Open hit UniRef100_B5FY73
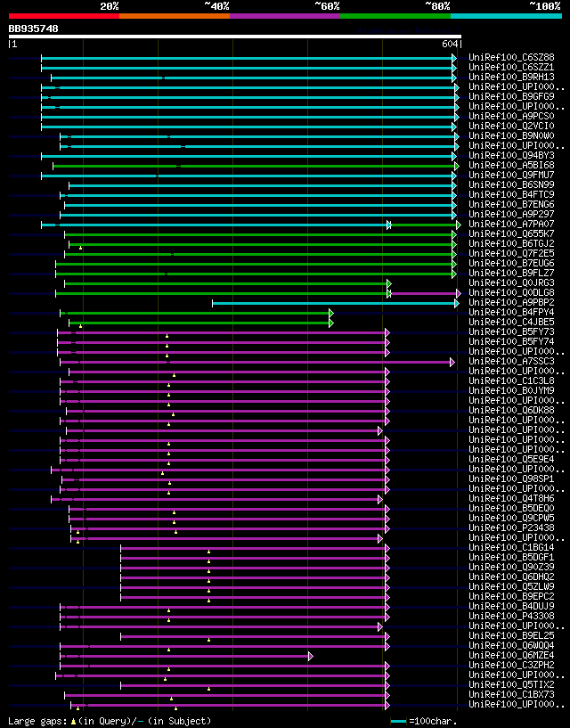The width and height of the screenshot is (570, 728). tap(511, 332)
